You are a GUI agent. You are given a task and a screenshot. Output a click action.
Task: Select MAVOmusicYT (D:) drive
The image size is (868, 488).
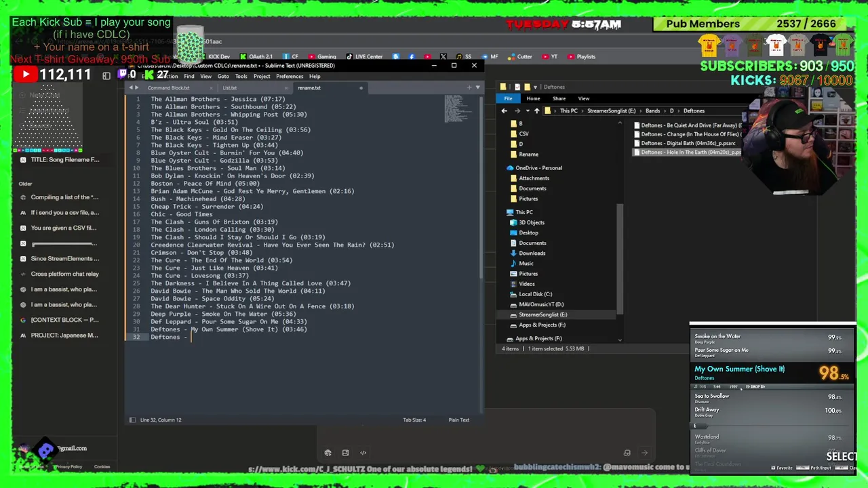tap(540, 304)
